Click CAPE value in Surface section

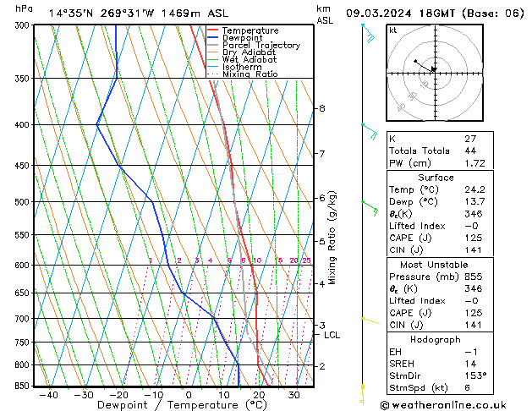pos(474,238)
